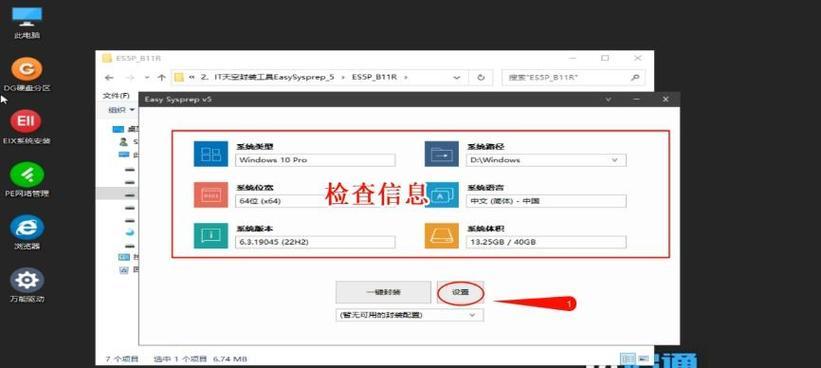
Task: Launch DG硬盘分区 desktop icon
Action: [27, 74]
